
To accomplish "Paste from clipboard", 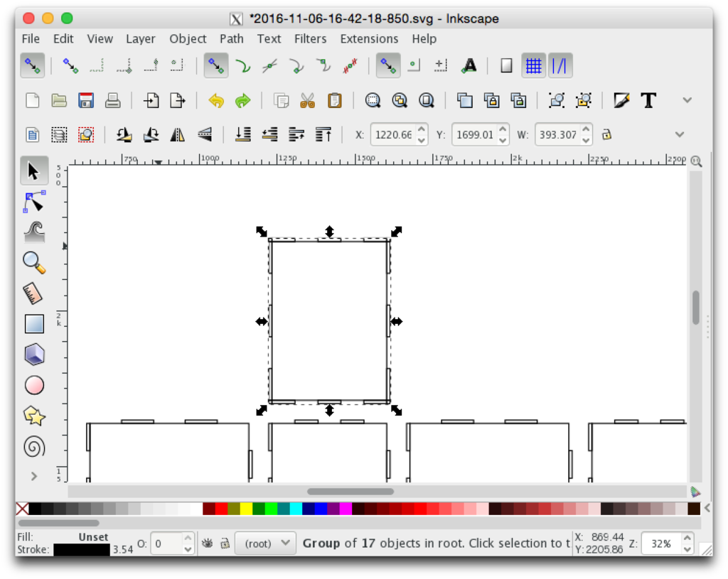I will pos(334,100).
